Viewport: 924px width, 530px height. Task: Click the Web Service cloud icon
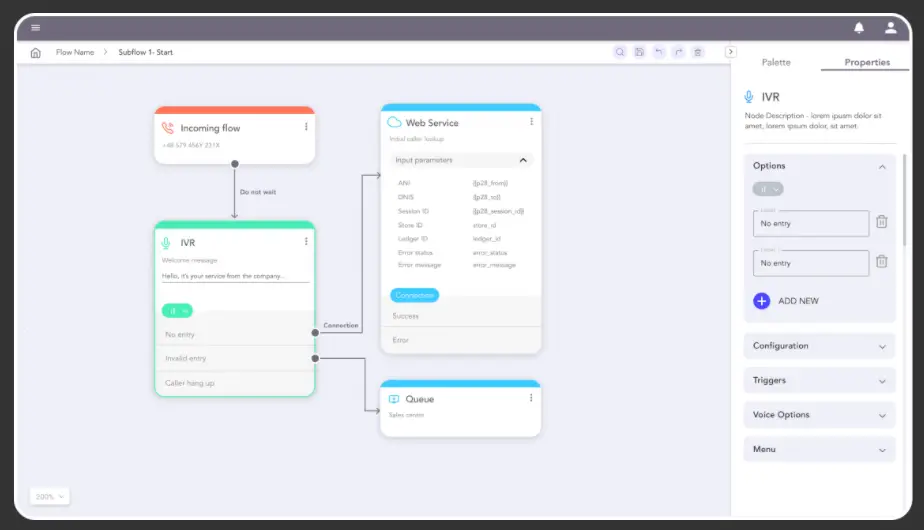click(x=394, y=122)
